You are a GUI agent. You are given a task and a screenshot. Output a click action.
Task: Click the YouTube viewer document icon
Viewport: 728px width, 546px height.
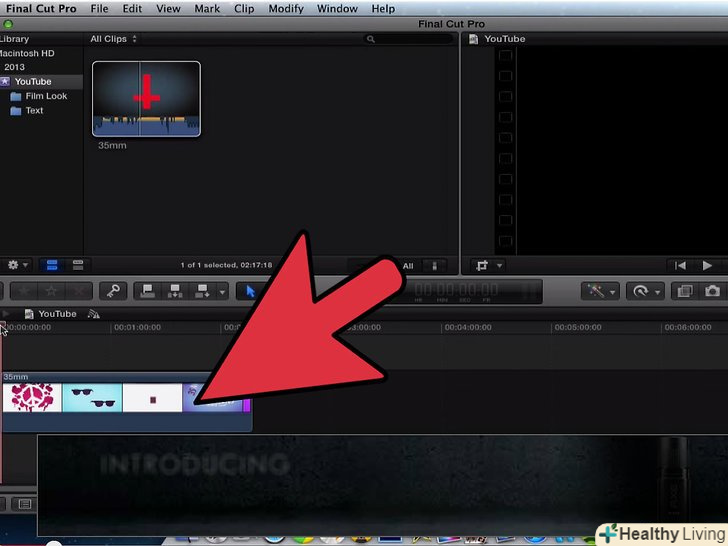(474, 39)
